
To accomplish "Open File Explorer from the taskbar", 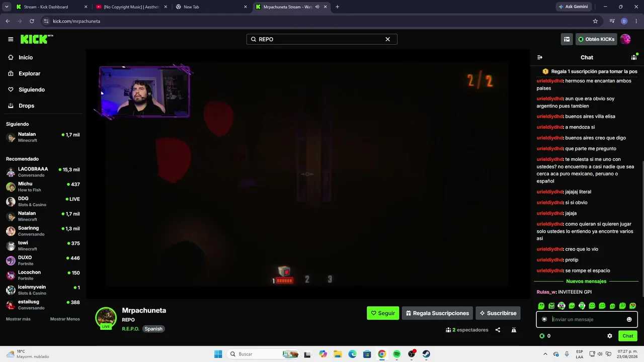I will point(338,354).
